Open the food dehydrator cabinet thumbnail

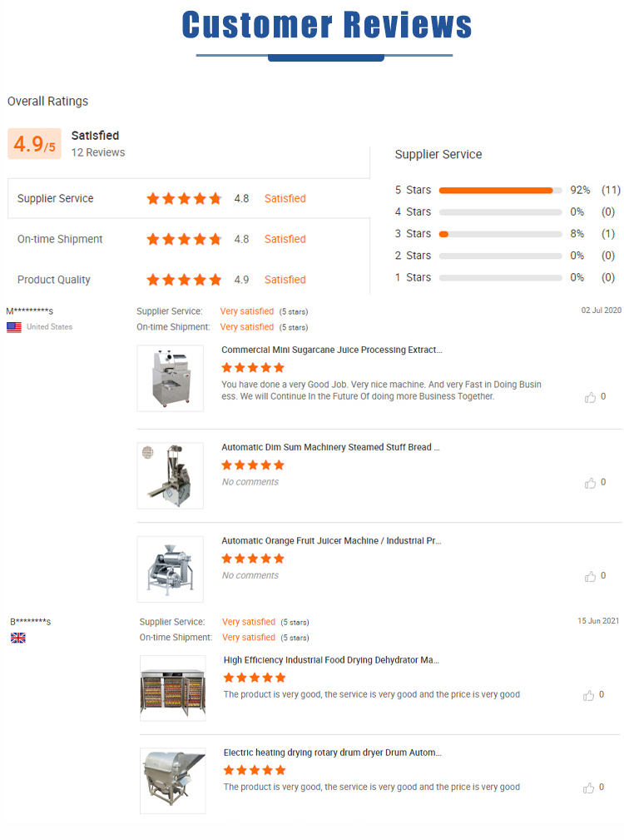173,688
